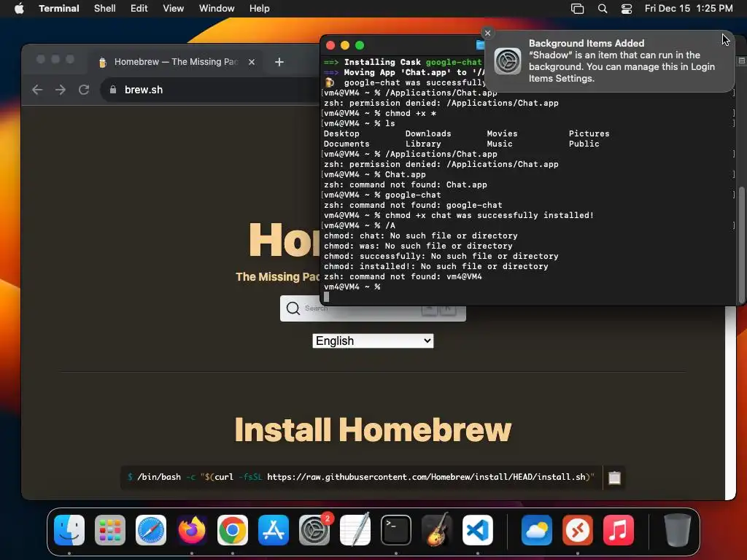Click the 'Documents' entry in ls output

[347, 144]
